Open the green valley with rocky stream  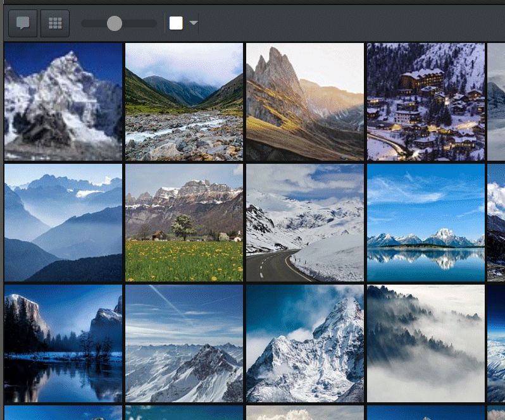184,102
